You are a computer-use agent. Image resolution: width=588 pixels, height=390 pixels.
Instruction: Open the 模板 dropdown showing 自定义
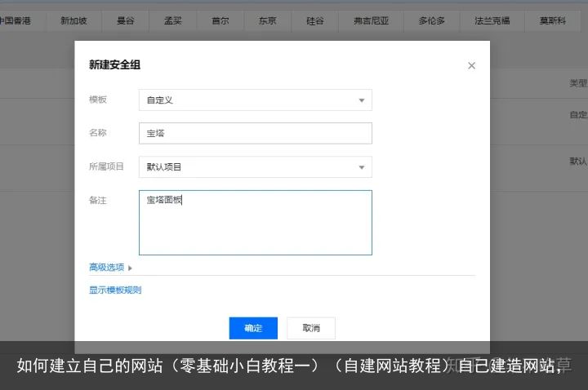pyautogui.click(x=256, y=100)
